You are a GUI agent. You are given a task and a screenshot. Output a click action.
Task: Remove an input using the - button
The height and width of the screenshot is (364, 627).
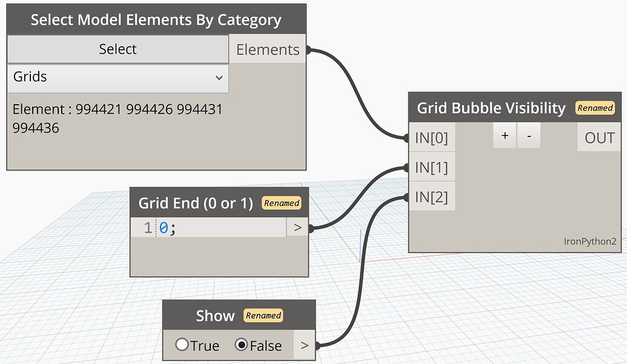[x=528, y=135]
